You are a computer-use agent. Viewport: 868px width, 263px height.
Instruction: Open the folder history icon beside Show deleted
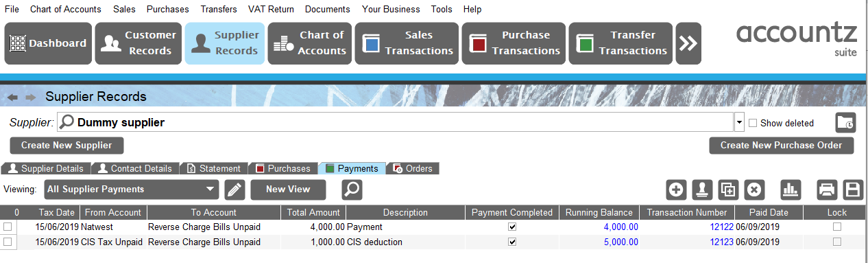point(845,123)
